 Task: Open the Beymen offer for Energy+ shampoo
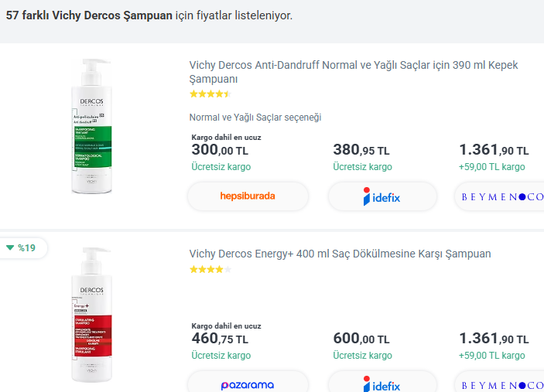(500, 383)
